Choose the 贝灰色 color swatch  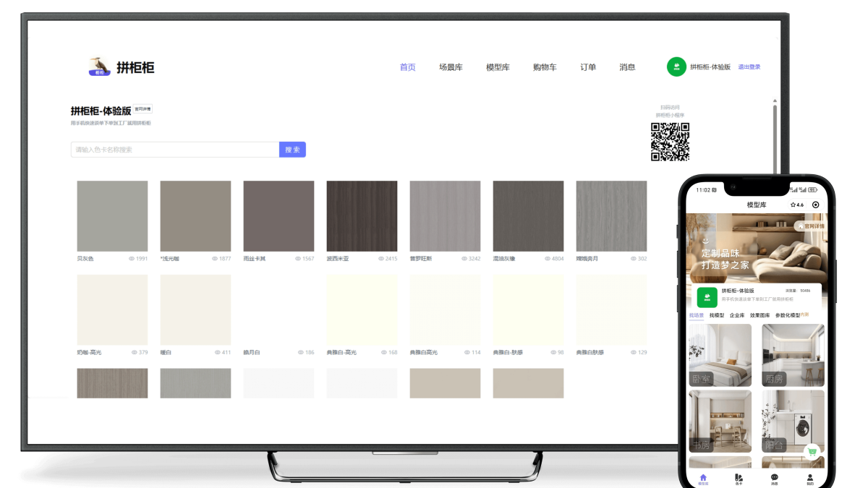112,216
